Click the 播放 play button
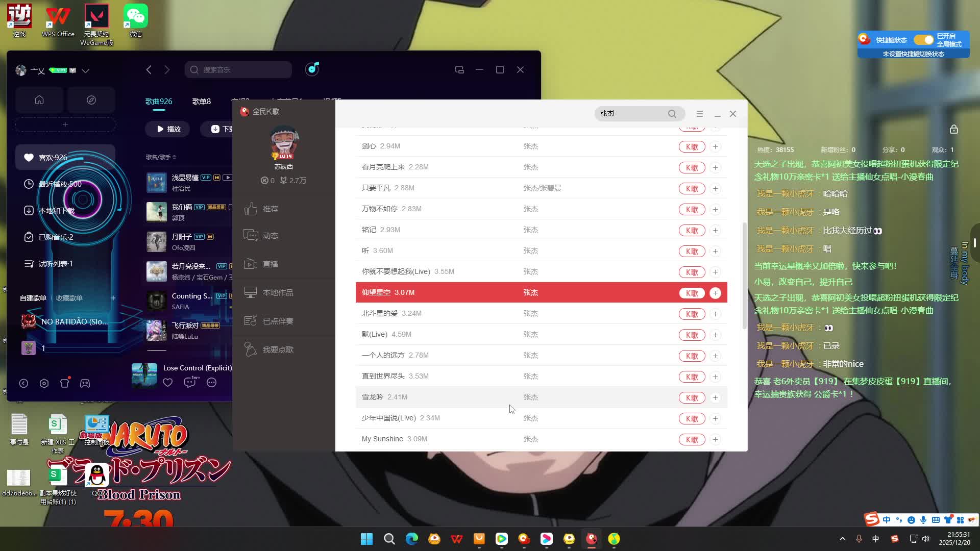The image size is (980, 551). pyautogui.click(x=168, y=129)
